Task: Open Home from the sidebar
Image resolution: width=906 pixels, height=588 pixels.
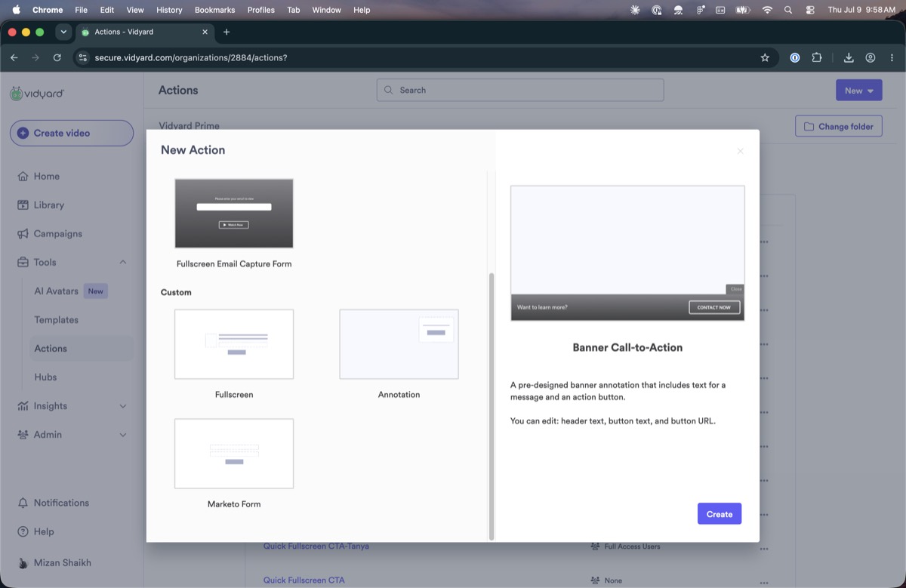Action: click(46, 176)
